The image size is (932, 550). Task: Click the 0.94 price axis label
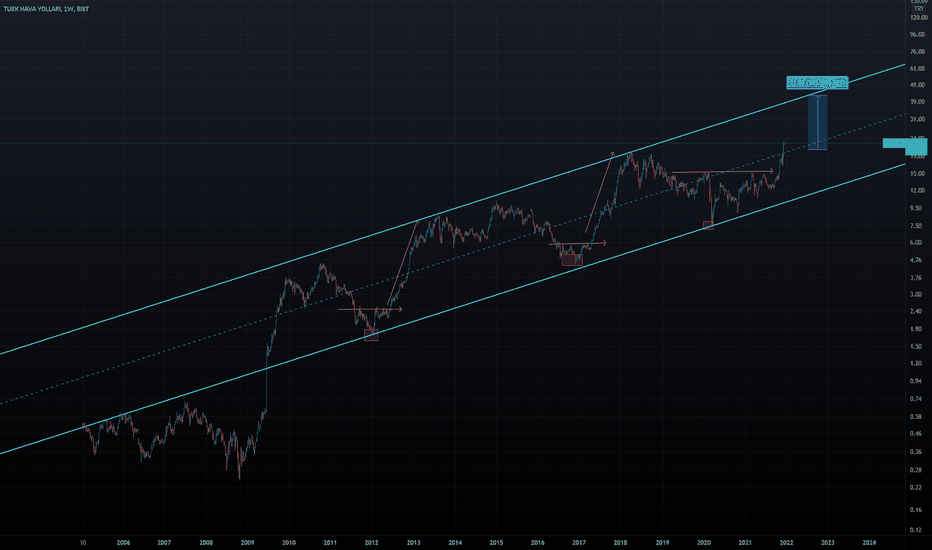[x=917, y=381]
